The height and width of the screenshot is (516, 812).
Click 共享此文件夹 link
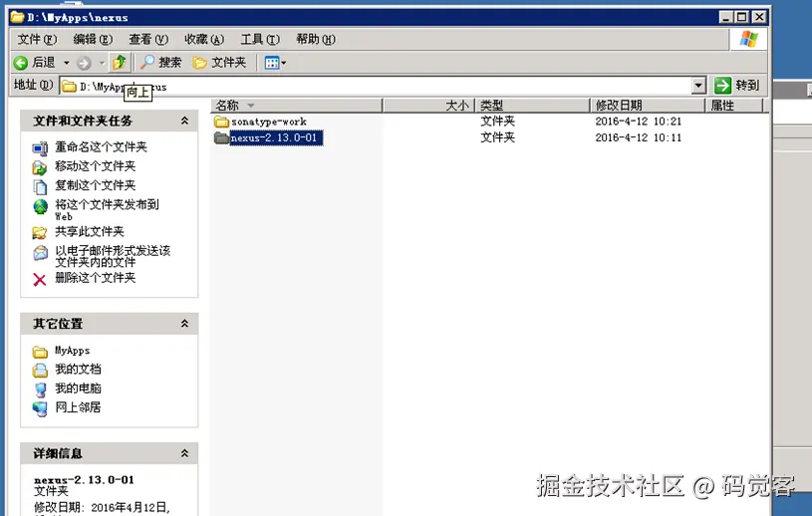click(90, 232)
